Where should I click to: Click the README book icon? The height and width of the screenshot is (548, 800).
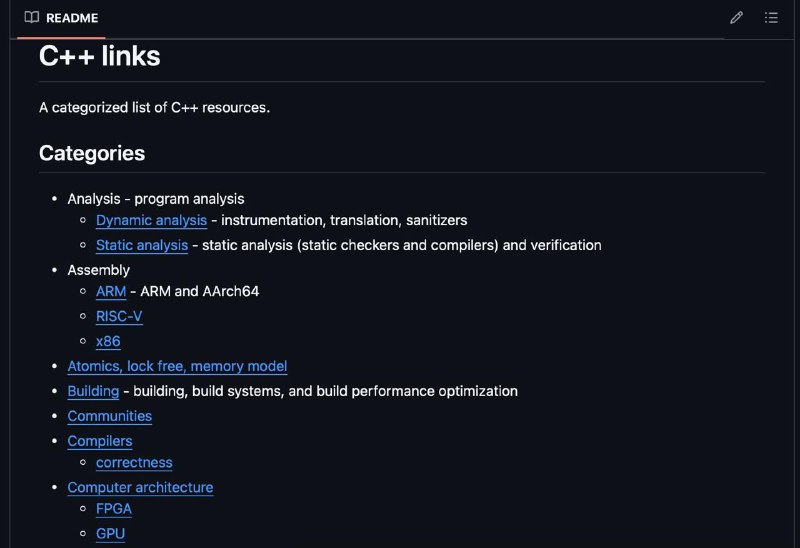pos(32,17)
